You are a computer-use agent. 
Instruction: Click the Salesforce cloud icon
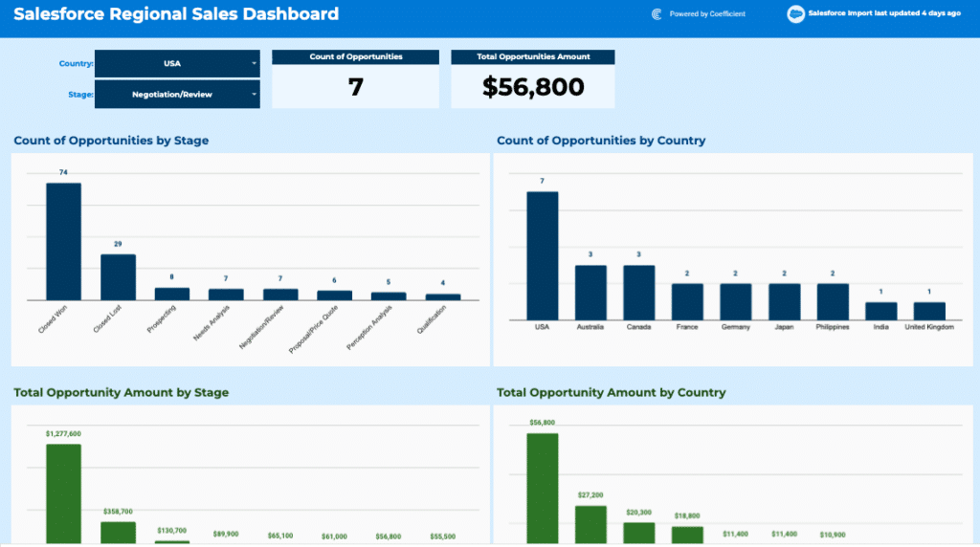coord(795,13)
